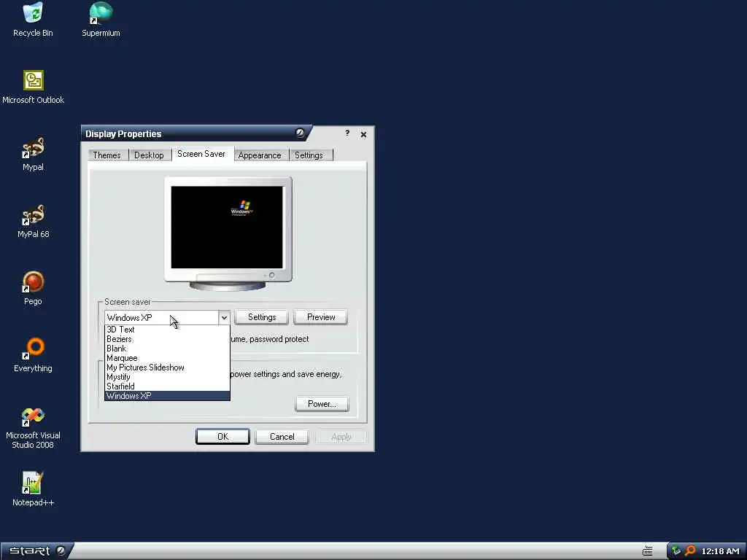Select the Mystify screen saver

pyautogui.click(x=167, y=377)
